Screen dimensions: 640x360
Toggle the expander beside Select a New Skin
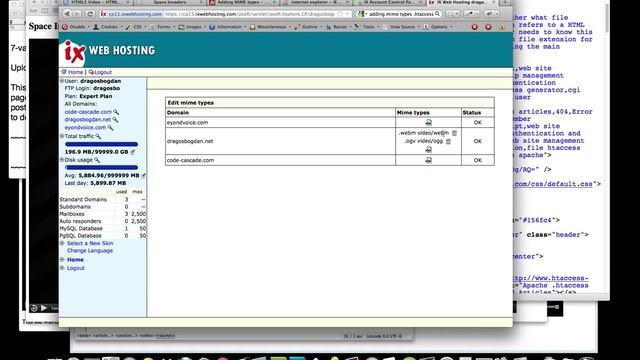tap(62, 243)
